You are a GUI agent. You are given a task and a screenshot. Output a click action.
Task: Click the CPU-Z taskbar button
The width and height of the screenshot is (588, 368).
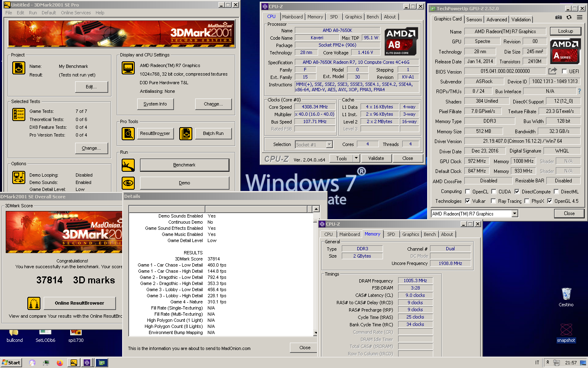(87, 363)
